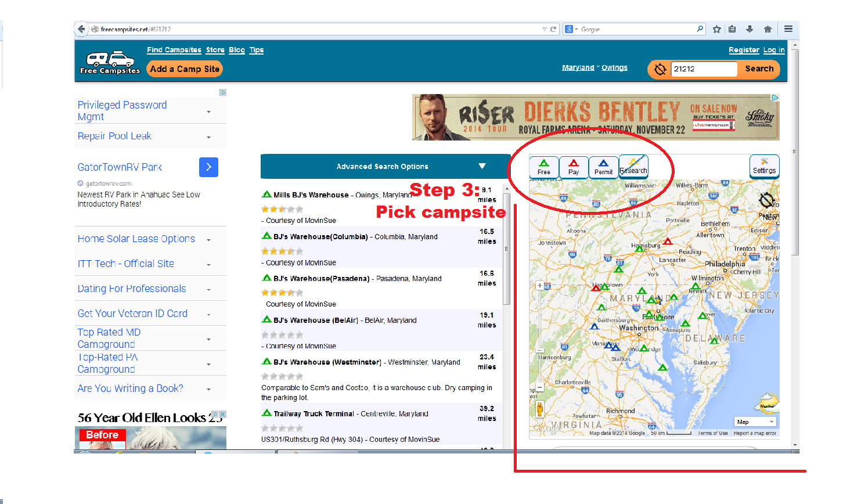Open BJ's Warehouse(Pasadena) listing
The image size is (843, 504).
pyautogui.click(x=322, y=279)
